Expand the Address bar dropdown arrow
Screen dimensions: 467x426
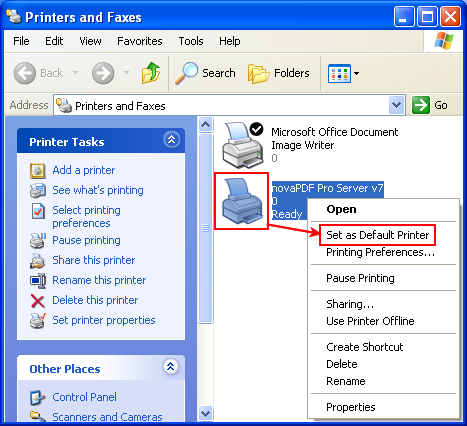pos(396,105)
